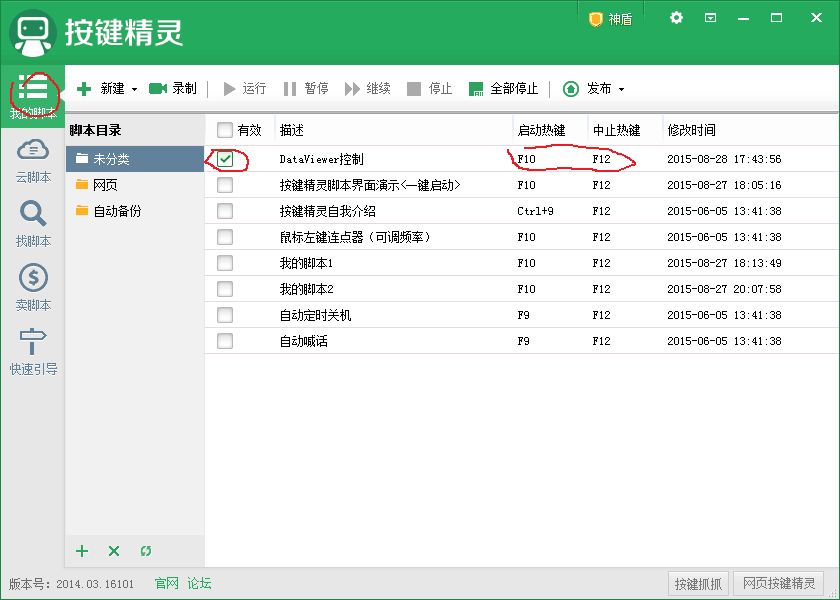The width and height of the screenshot is (840, 600).
Task: Click F9 start hotkey of 自动定时关机
Action: point(523,315)
